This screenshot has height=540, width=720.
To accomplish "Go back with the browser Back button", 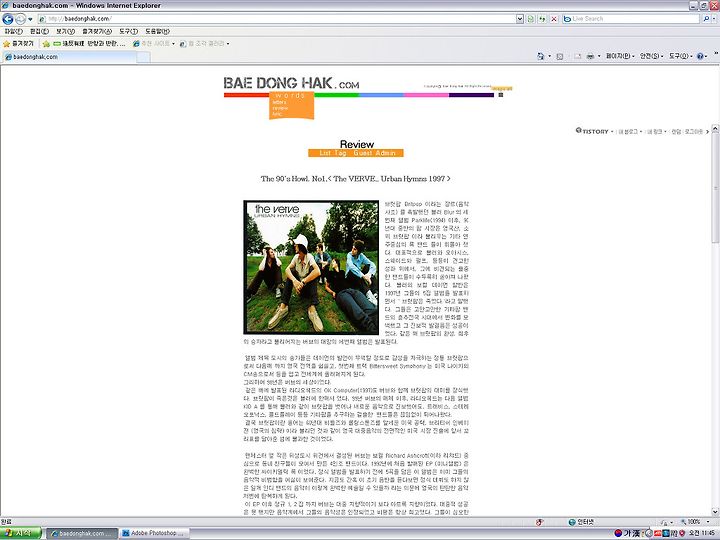I will point(8,19).
